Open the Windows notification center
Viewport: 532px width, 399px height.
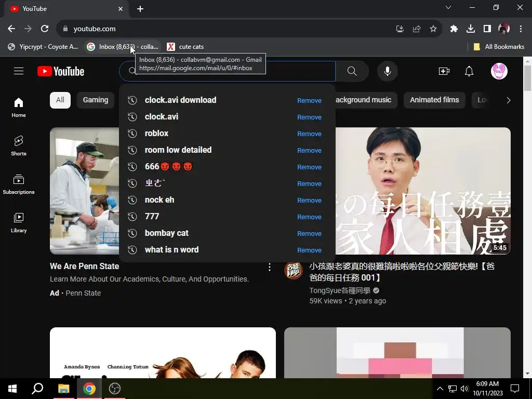[x=515, y=389]
